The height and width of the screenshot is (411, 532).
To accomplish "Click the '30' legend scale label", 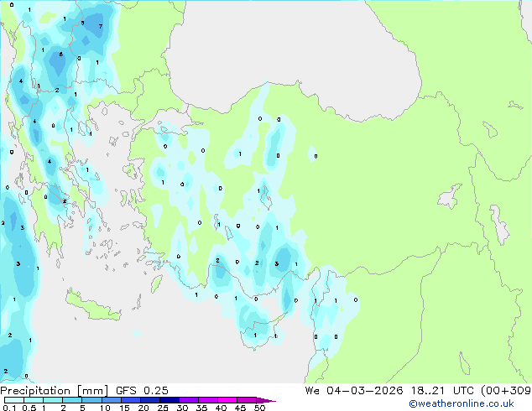I will [183, 408].
